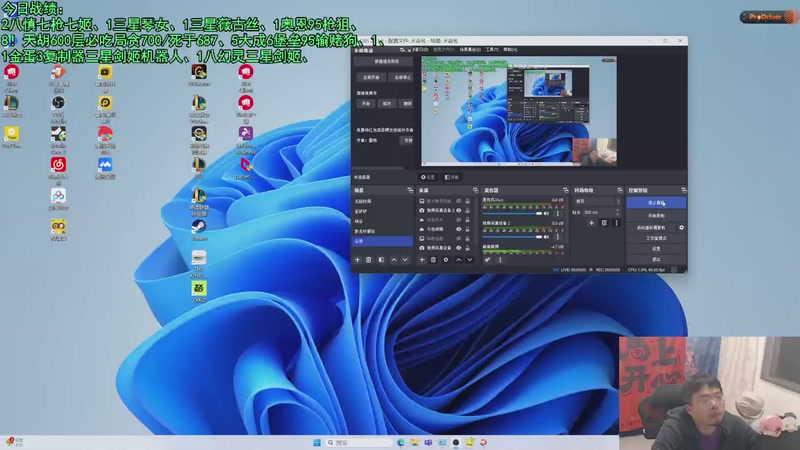Toggle visibility of the 视频采集设备 2 source
This screenshot has height=450, width=800.
pyautogui.click(x=459, y=210)
